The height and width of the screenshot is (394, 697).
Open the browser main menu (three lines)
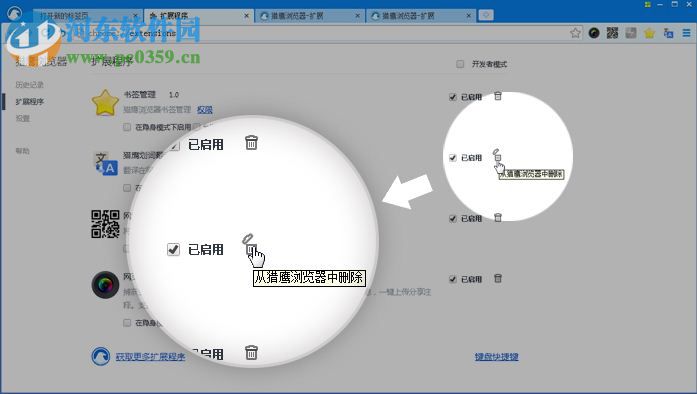click(686, 33)
